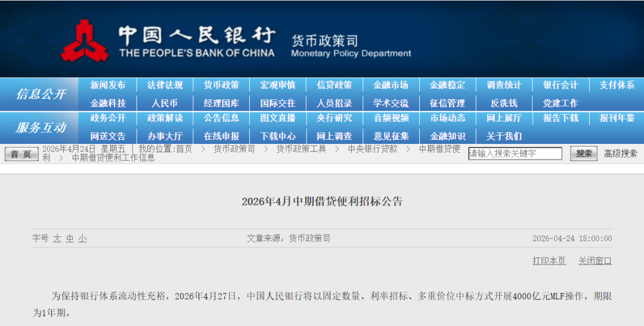Open the 征信管理 navigation link
This screenshot has height=326, width=644.
447,103
